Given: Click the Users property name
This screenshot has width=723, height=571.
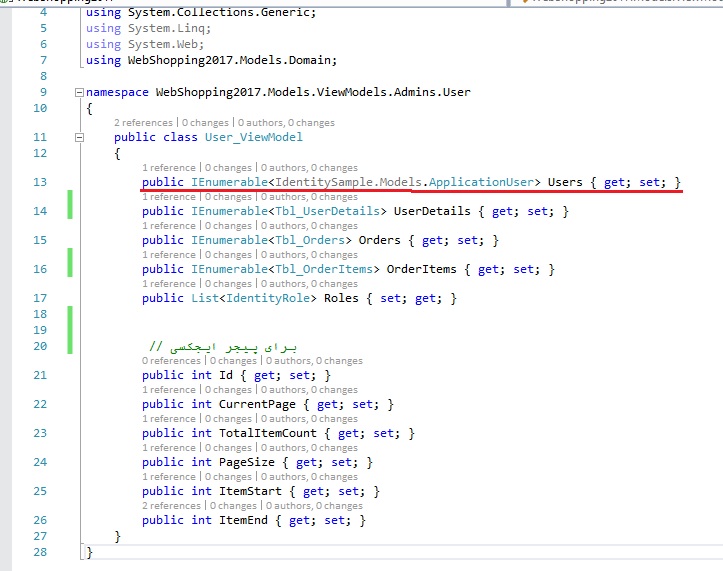Looking at the screenshot, I should click(565, 182).
